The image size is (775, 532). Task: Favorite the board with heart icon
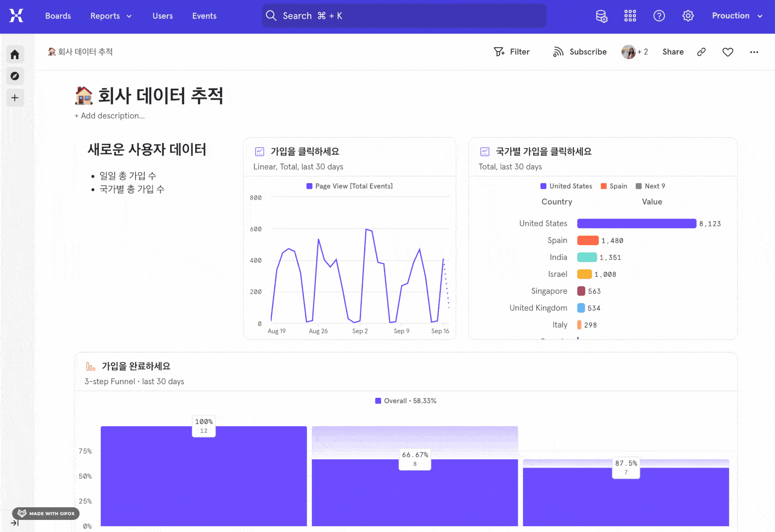coord(728,52)
